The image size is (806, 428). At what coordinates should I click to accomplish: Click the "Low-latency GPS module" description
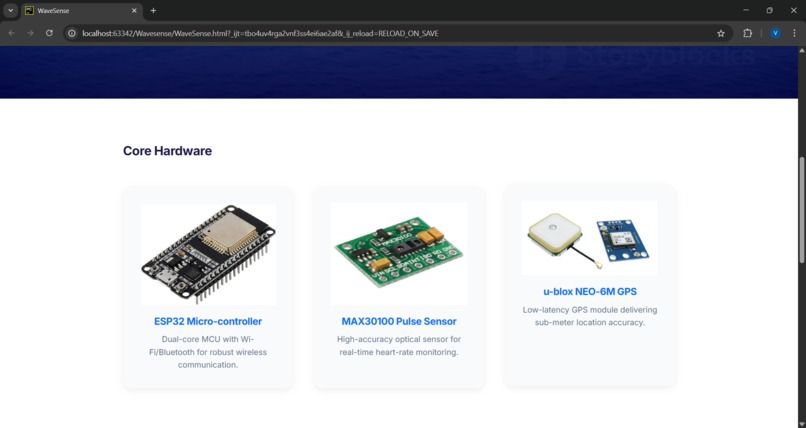click(x=590, y=316)
